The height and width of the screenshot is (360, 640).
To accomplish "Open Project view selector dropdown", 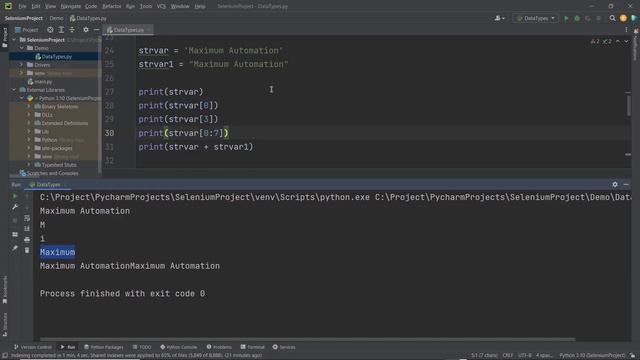I will tap(27, 30).
